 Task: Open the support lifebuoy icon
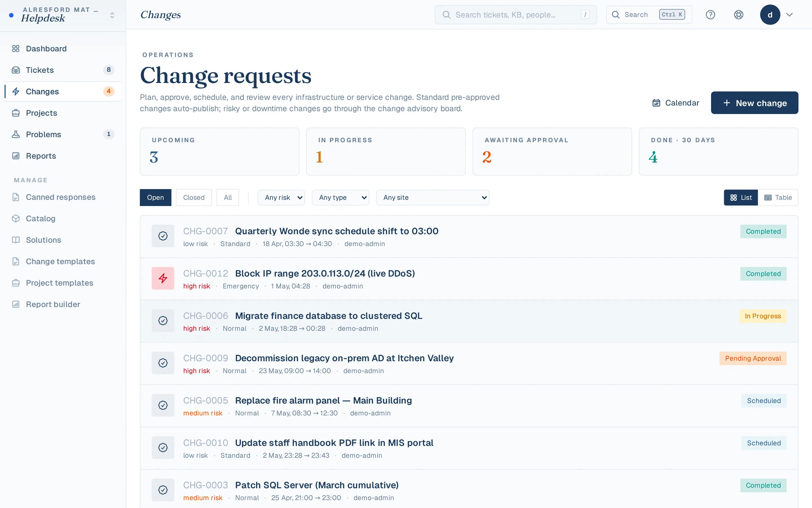pyautogui.click(x=738, y=15)
